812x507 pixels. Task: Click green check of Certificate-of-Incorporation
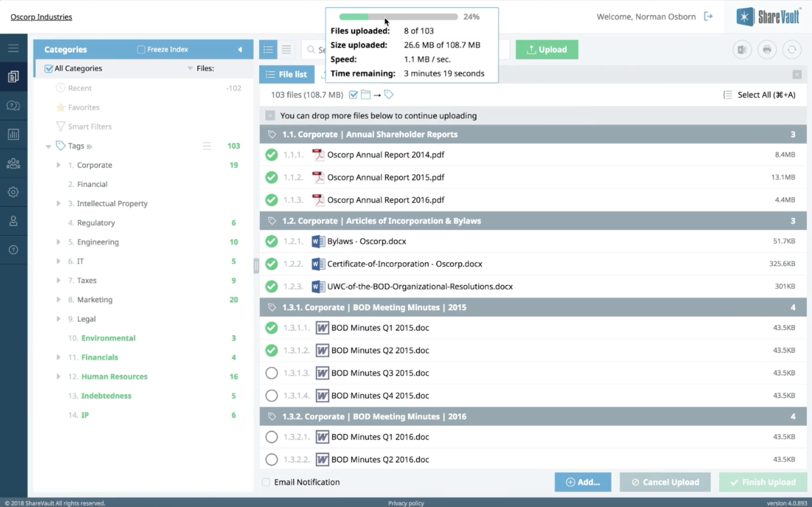click(272, 264)
